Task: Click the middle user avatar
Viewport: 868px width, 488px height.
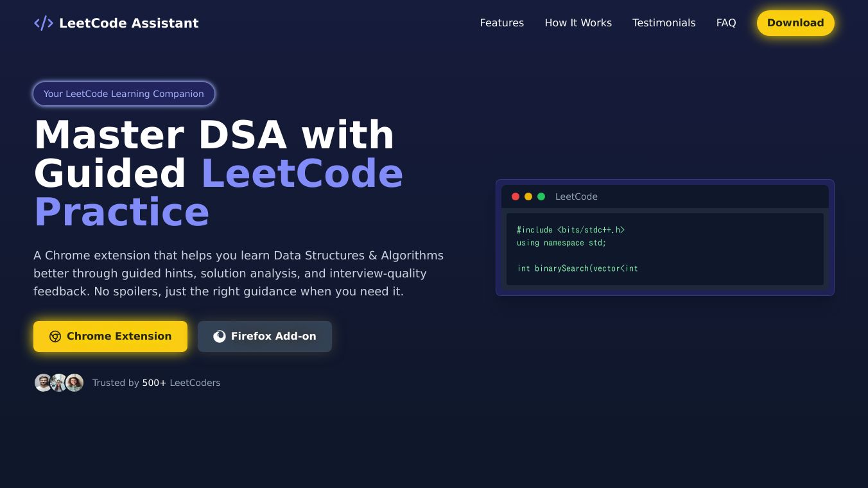Action: point(59,383)
